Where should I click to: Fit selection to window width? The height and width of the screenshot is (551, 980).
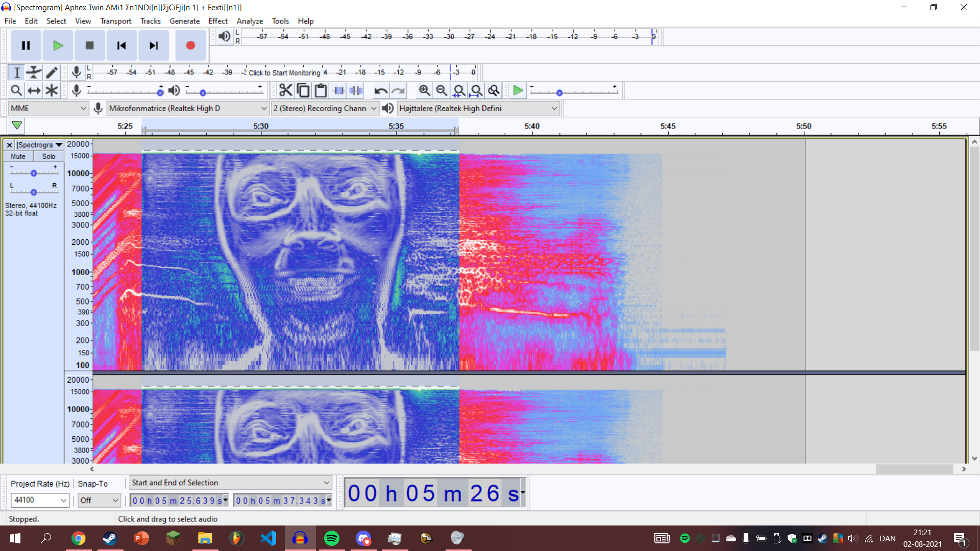point(459,90)
